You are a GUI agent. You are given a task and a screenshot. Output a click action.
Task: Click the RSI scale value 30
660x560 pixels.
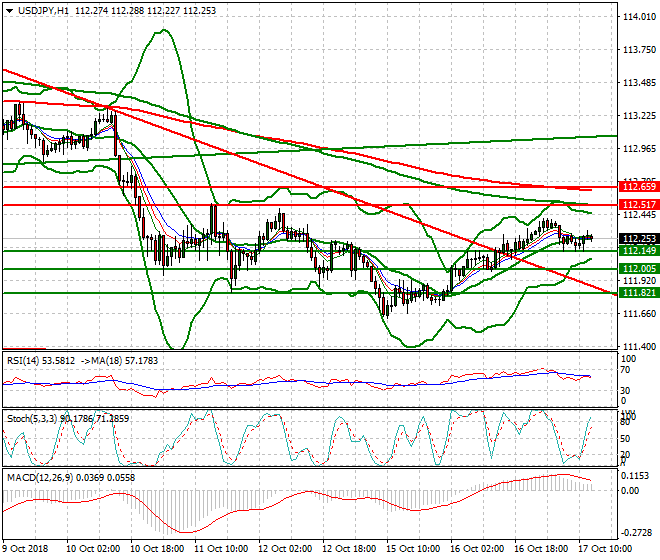[625, 391]
